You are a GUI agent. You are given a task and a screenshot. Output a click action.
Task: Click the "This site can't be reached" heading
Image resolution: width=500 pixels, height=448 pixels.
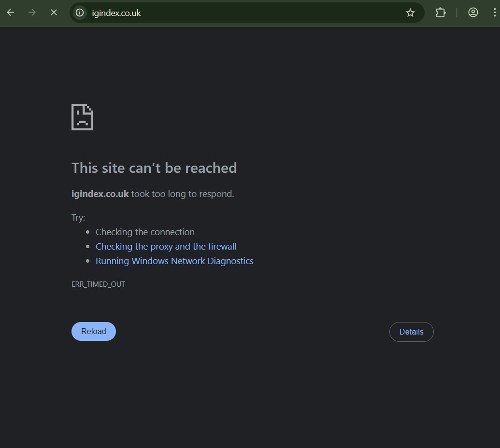pyautogui.click(x=154, y=168)
